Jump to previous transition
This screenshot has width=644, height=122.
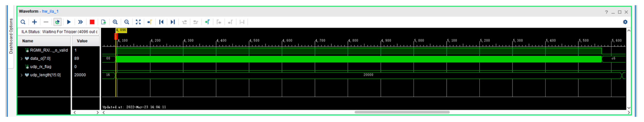(184, 22)
